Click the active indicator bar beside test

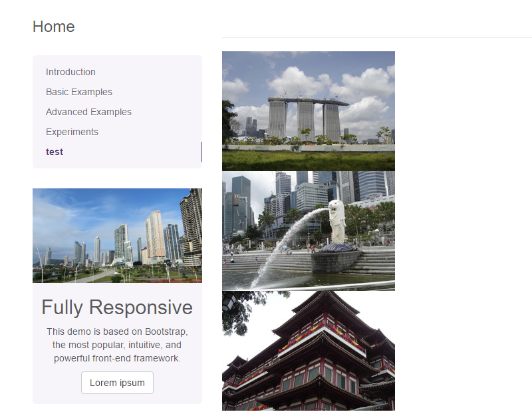(x=201, y=152)
